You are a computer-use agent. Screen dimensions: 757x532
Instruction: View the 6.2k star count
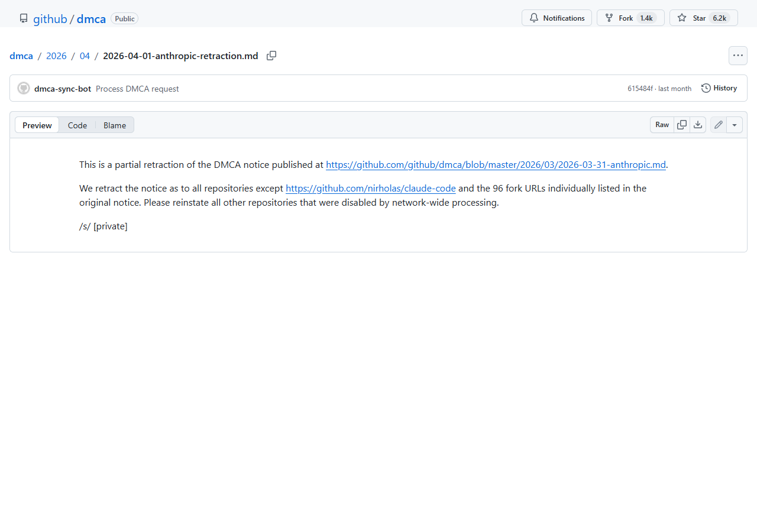719,18
